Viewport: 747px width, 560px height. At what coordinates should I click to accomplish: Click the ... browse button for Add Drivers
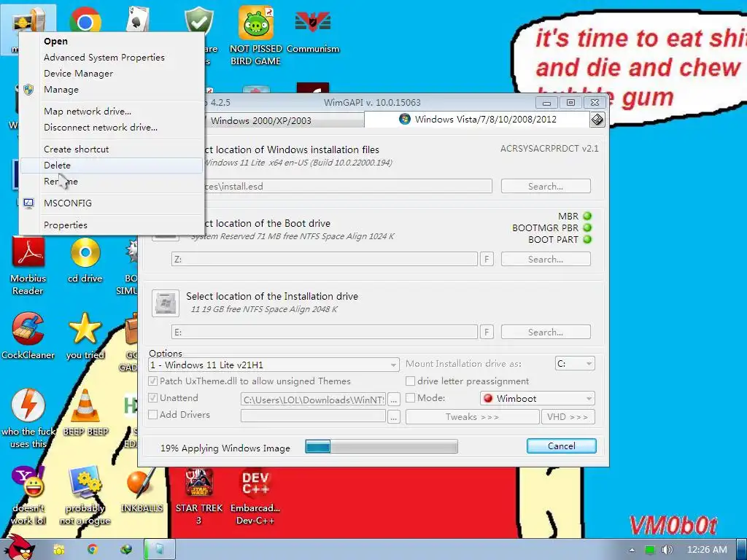[x=393, y=416]
